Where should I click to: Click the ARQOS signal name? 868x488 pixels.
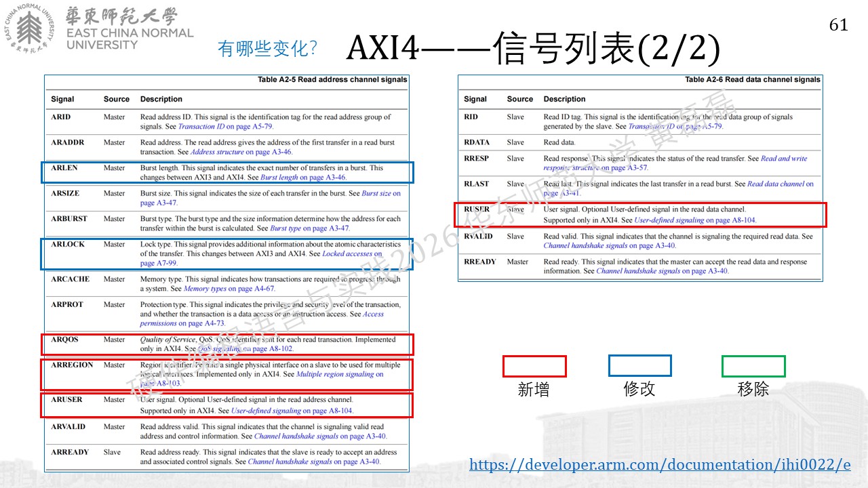click(x=65, y=340)
